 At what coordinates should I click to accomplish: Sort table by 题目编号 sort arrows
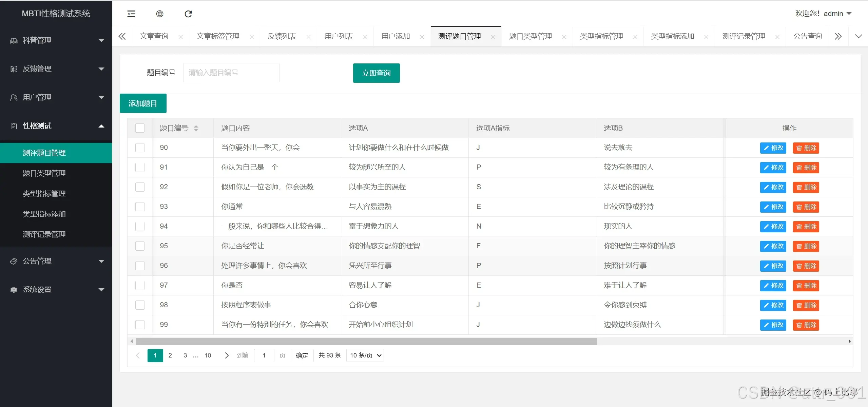pyautogui.click(x=196, y=128)
